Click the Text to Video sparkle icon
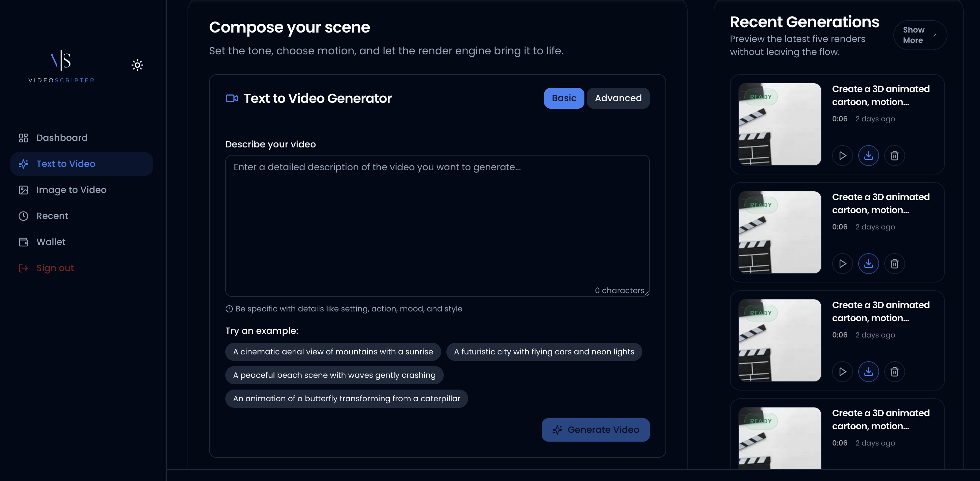This screenshot has height=481, width=980. 23,164
